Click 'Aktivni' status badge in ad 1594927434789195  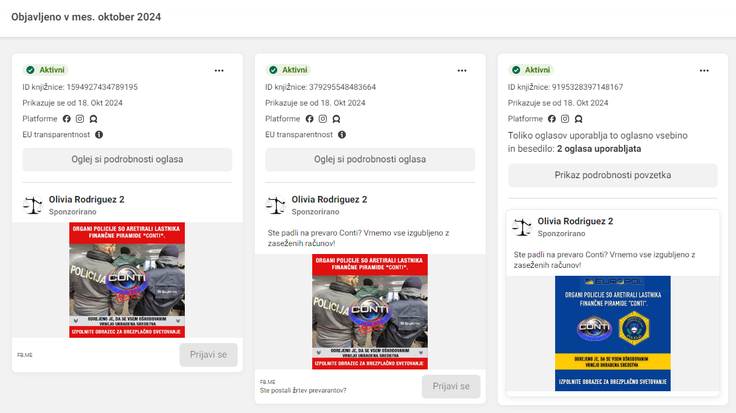point(45,70)
